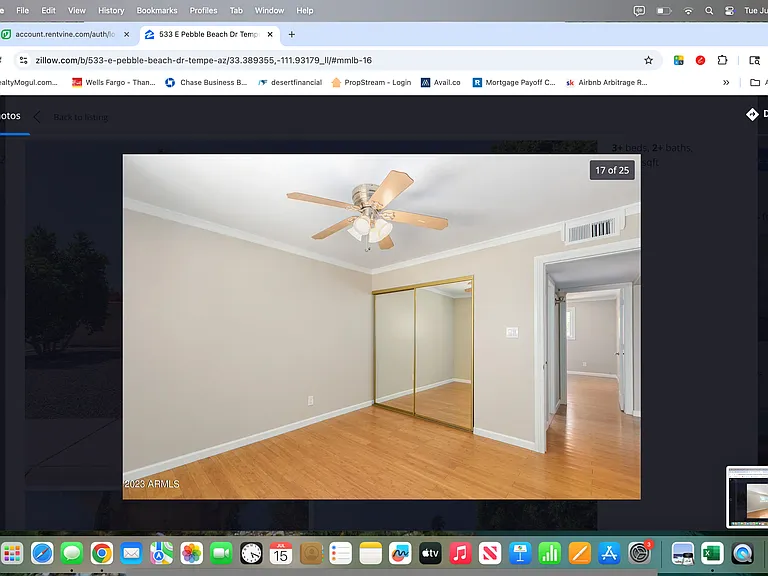The width and height of the screenshot is (768, 576).
Task: Open Apple TV from the Dock
Action: (430, 553)
